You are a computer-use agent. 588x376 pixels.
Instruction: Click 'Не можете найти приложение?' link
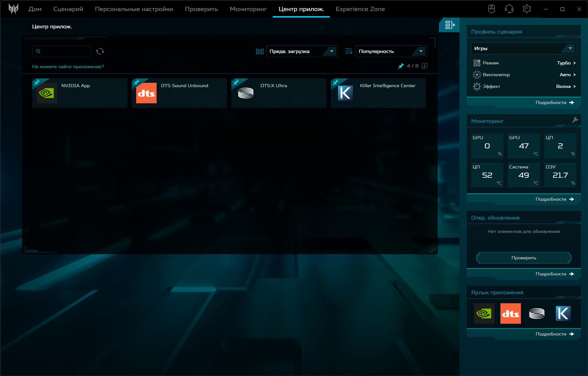[68, 67]
